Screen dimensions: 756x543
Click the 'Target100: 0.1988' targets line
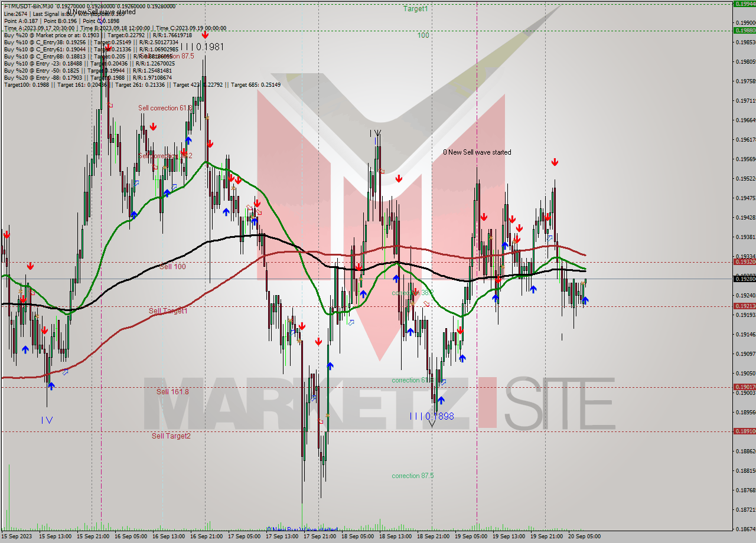click(x=142, y=85)
